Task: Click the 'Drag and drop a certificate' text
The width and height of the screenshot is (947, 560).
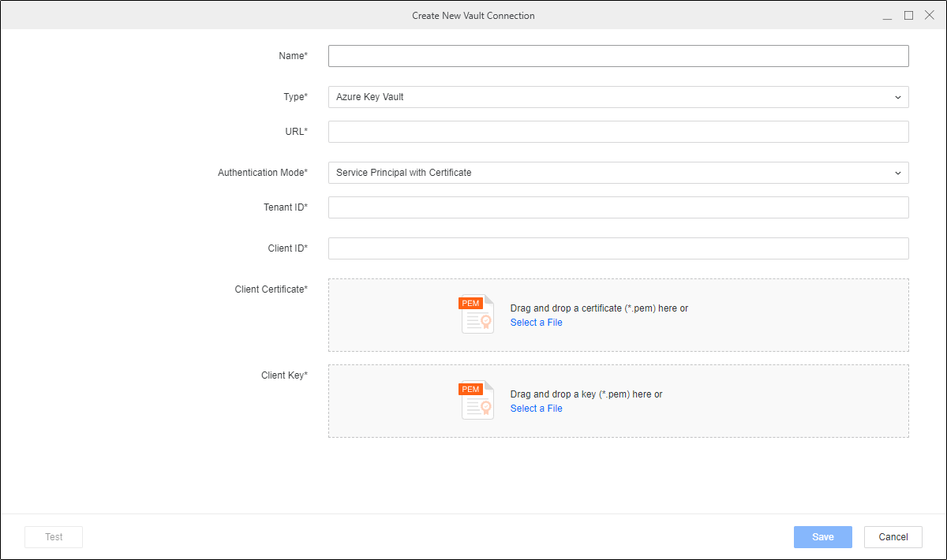Action: coord(598,308)
